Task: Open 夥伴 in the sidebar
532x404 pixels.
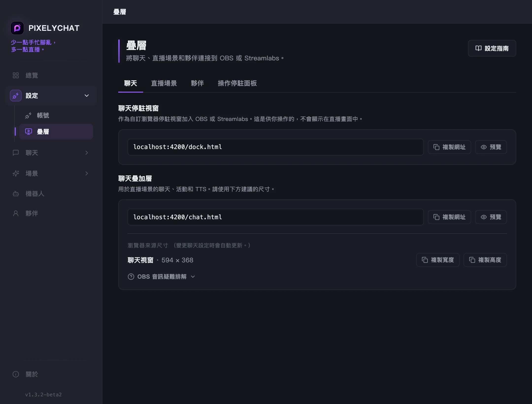Action: tap(51, 213)
